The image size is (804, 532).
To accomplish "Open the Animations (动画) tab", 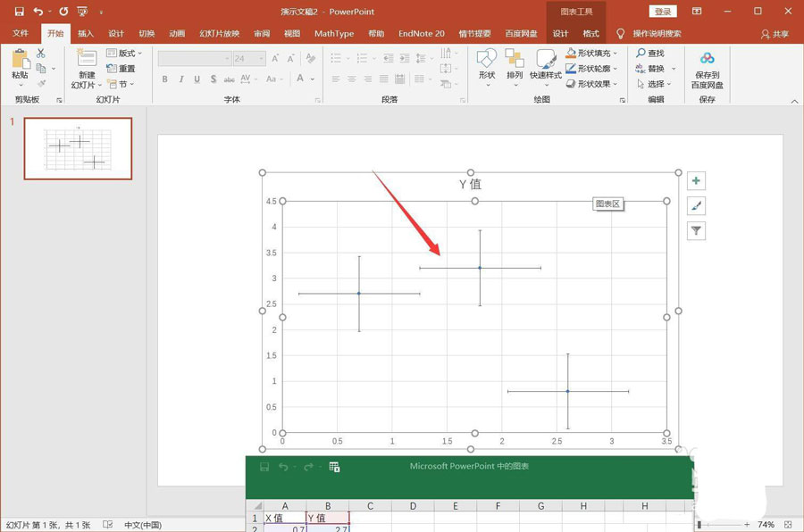I will coord(177,34).
